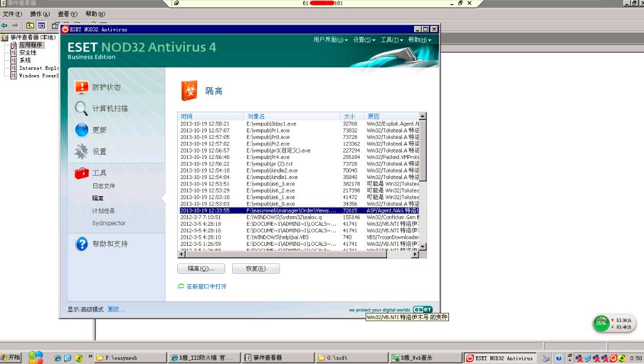Viewport: 644px width, 364px height.
Task: Select 事件查看器 (本地) root node
Action: pyautogui.click(x=33, y=37)
